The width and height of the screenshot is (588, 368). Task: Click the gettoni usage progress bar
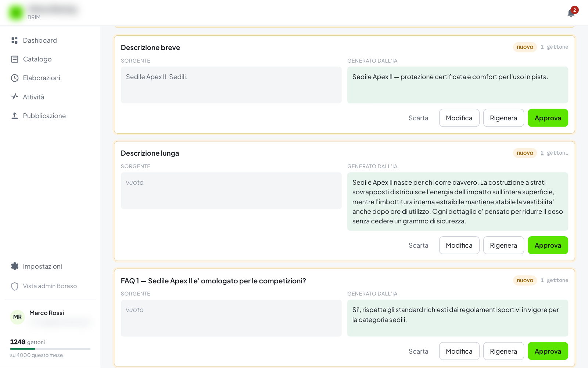pyautogui.click(x=50, y=349)
